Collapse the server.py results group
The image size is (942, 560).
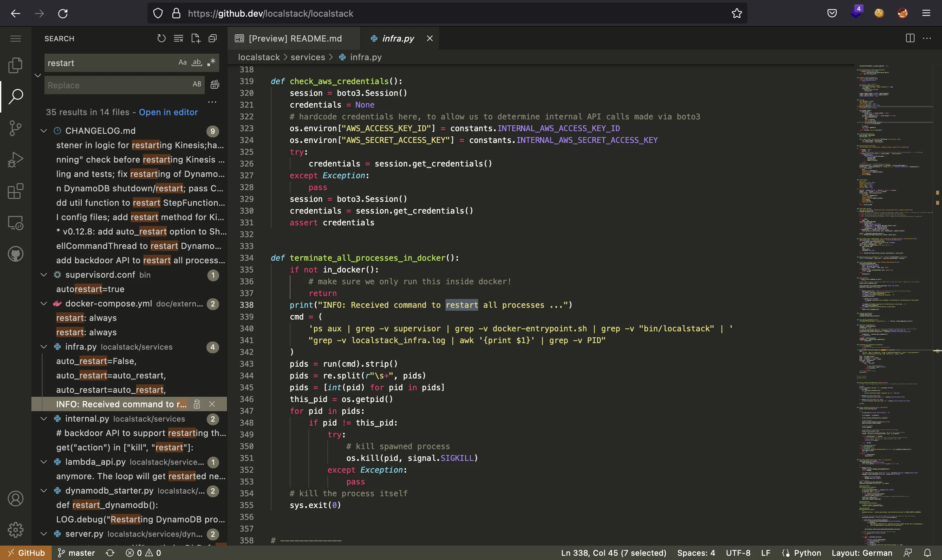point(44,534)
